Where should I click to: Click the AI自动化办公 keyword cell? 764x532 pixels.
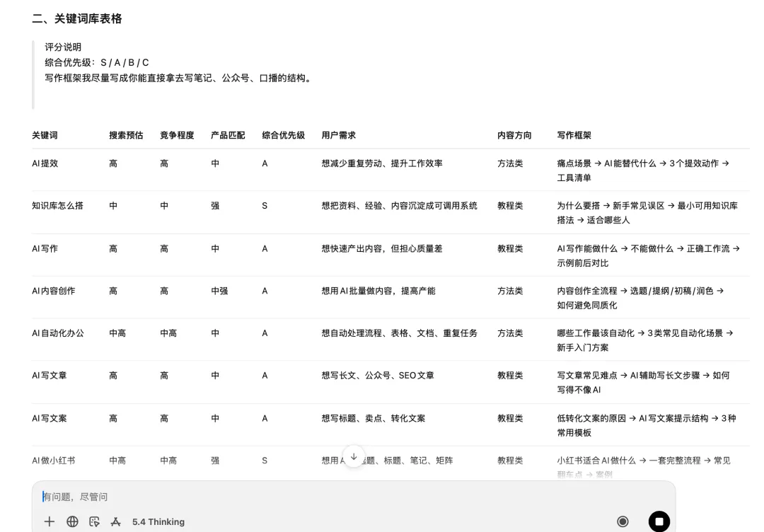click(58, 333)
